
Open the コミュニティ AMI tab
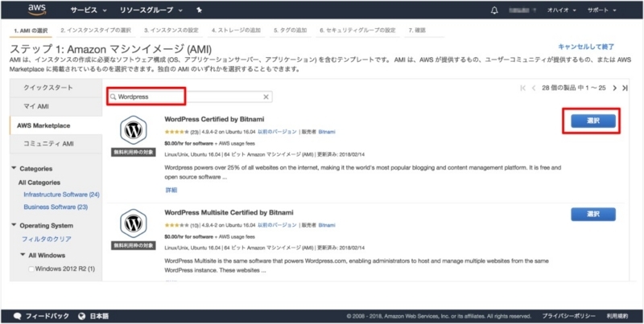(x=56, y=144)
